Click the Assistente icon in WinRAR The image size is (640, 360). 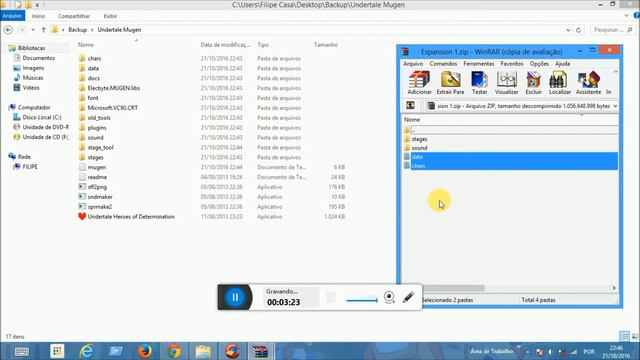tap(588, 83)
